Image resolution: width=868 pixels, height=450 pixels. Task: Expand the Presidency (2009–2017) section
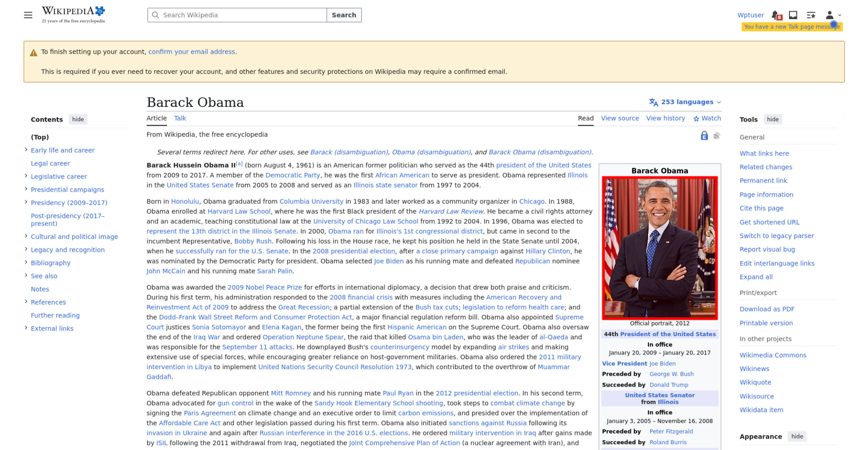tap(26, 202)
